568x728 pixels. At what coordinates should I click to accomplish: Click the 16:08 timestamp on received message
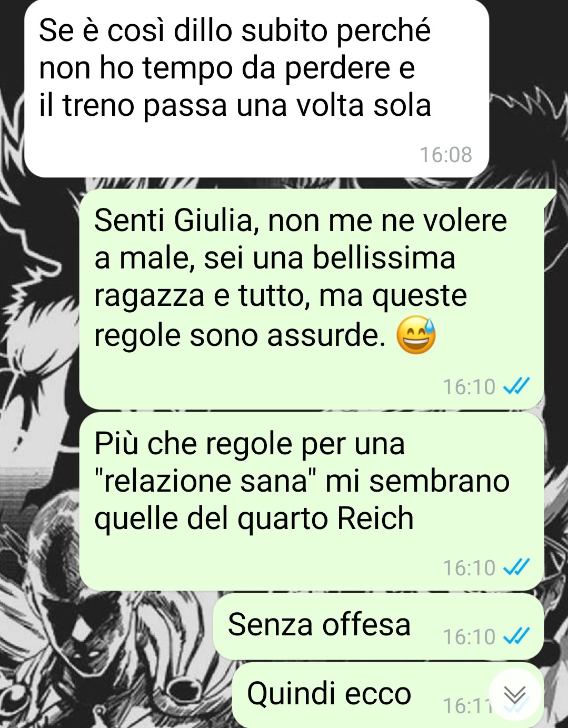point(446,155)
